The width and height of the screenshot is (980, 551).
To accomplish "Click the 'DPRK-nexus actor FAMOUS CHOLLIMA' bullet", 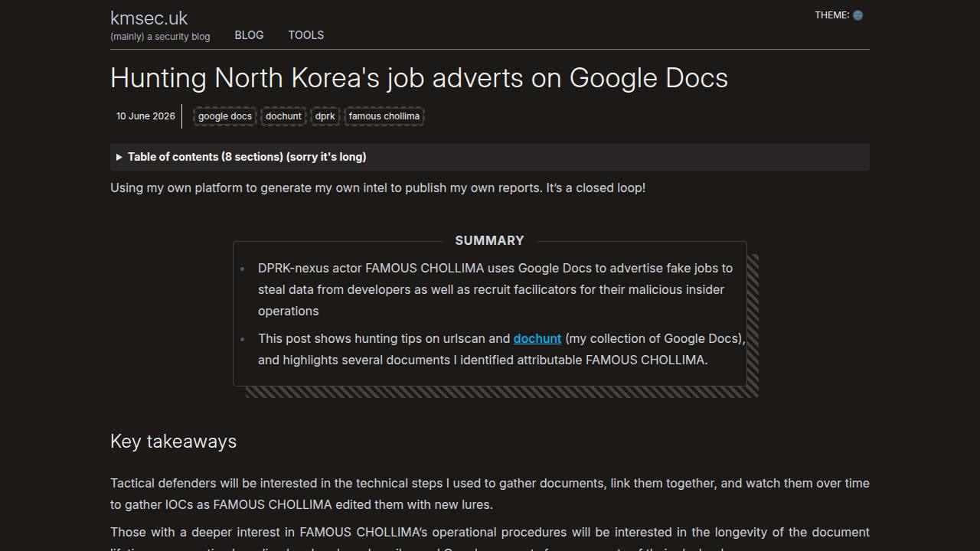I will [x=495, y=289].
